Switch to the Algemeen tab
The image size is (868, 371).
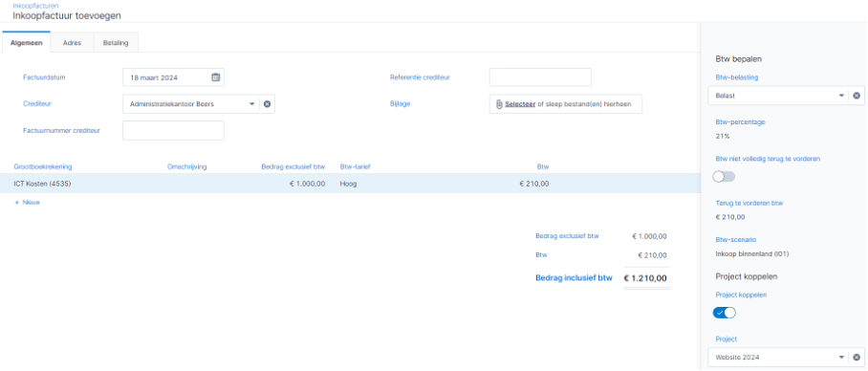pos(26,43)
